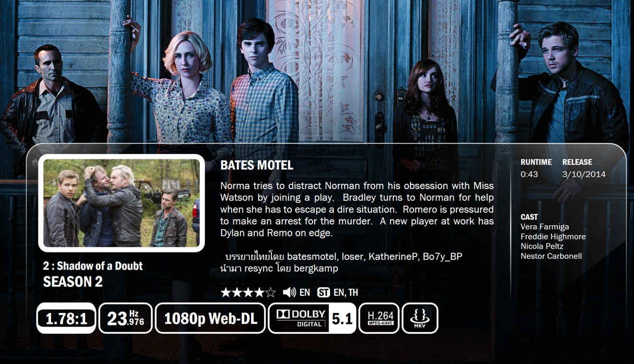Click cast member Vera Farmiga
Image resolution: width=634 pixels, height=364 pixels.
[x=545, y=227]
